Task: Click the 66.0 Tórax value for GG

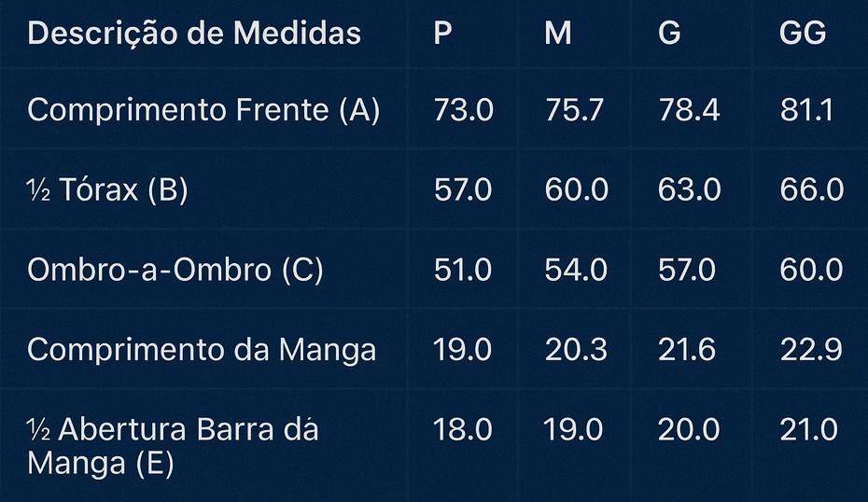Action: pos(811,189)
